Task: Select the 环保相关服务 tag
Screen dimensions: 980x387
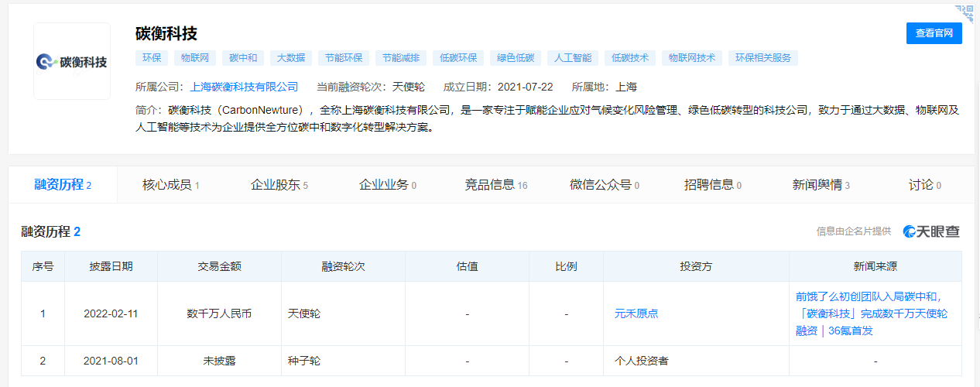Action: [763, 58]
